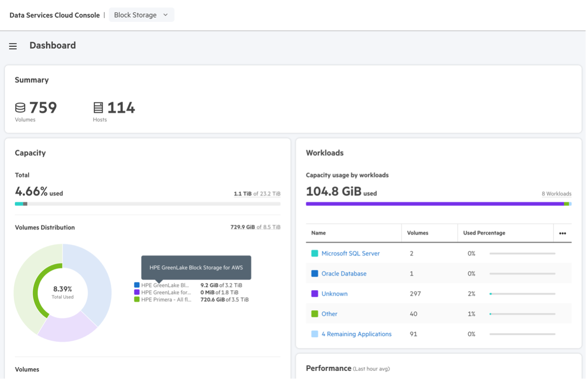Click the Oracle Database blue swatch
Screen dimensions: 588x381
pos(315,273)
